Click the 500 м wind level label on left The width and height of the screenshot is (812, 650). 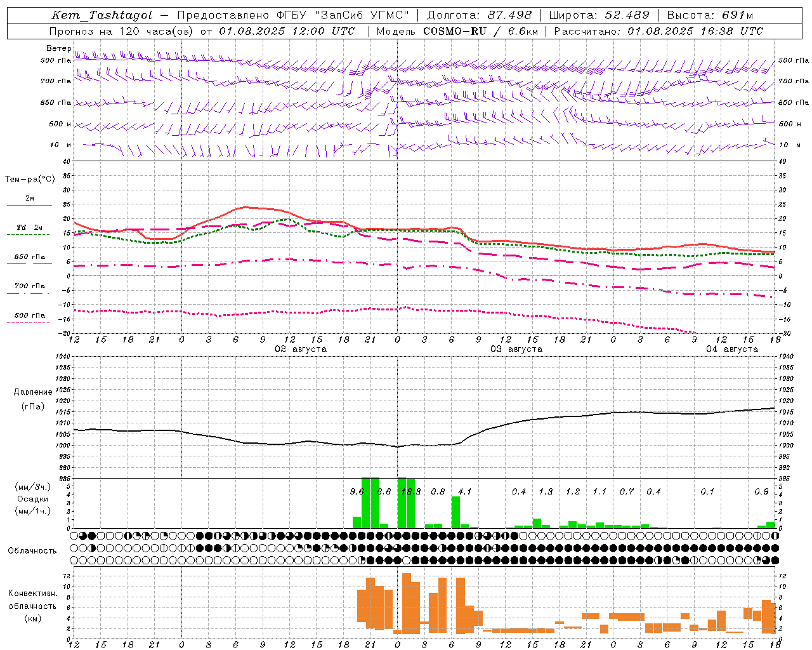coord(60,124)
